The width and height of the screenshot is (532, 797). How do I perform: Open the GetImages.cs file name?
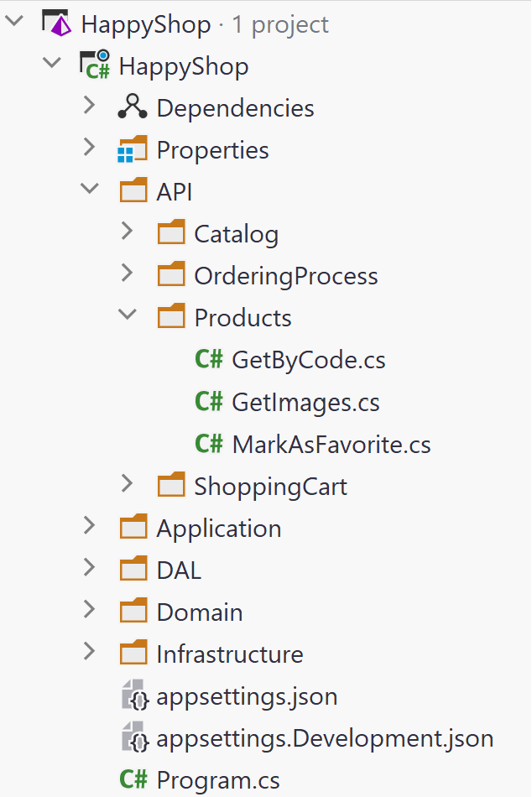click(305, 403)
